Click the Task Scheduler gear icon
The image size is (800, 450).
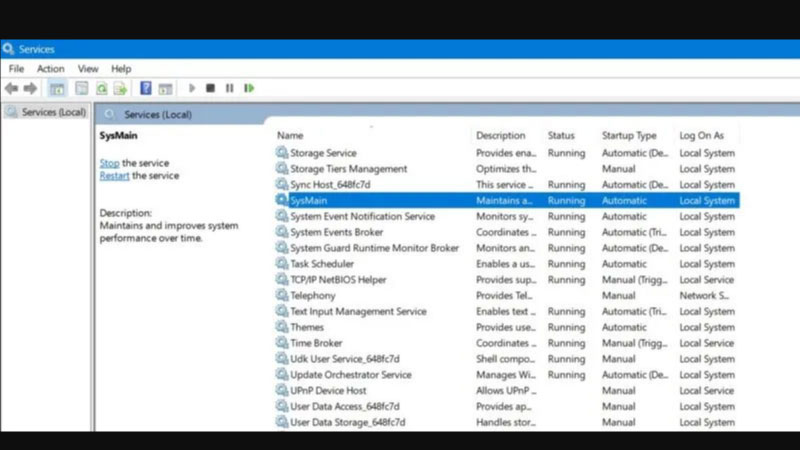click(x=282, y=263)
